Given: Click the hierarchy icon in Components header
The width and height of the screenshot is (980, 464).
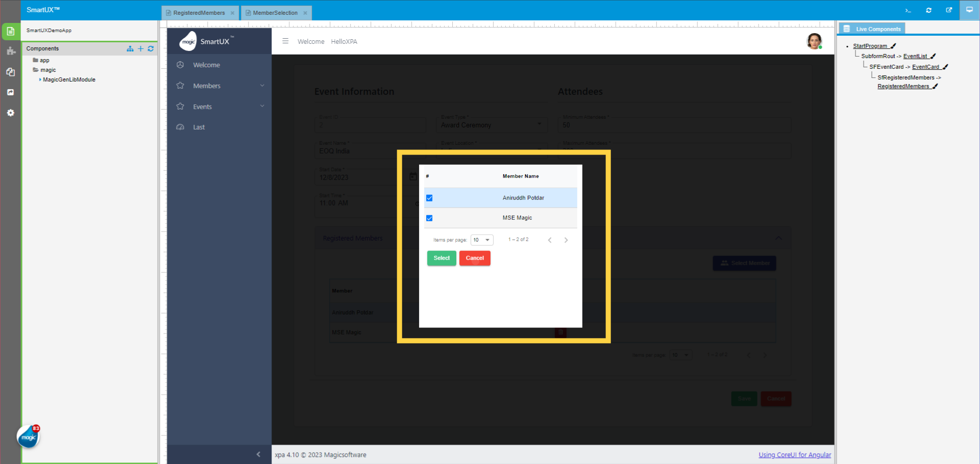Looking at the screenshot, I should click(130, 48).
